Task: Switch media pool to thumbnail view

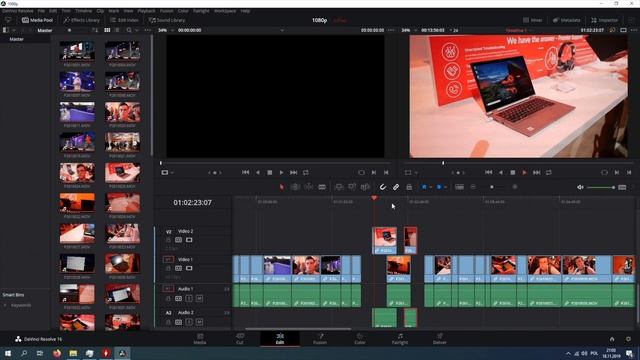Action: pos(107,30)
